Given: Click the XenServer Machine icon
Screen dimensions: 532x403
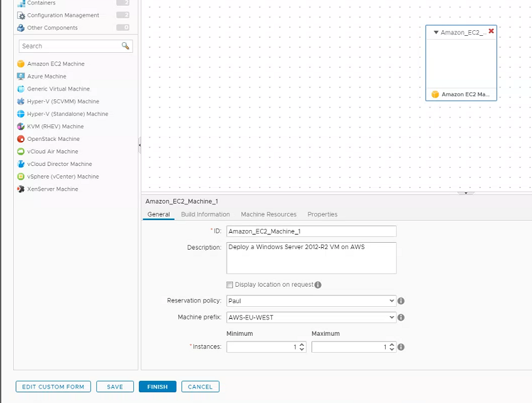Looking at the screenshot, I should click(21, 189).
